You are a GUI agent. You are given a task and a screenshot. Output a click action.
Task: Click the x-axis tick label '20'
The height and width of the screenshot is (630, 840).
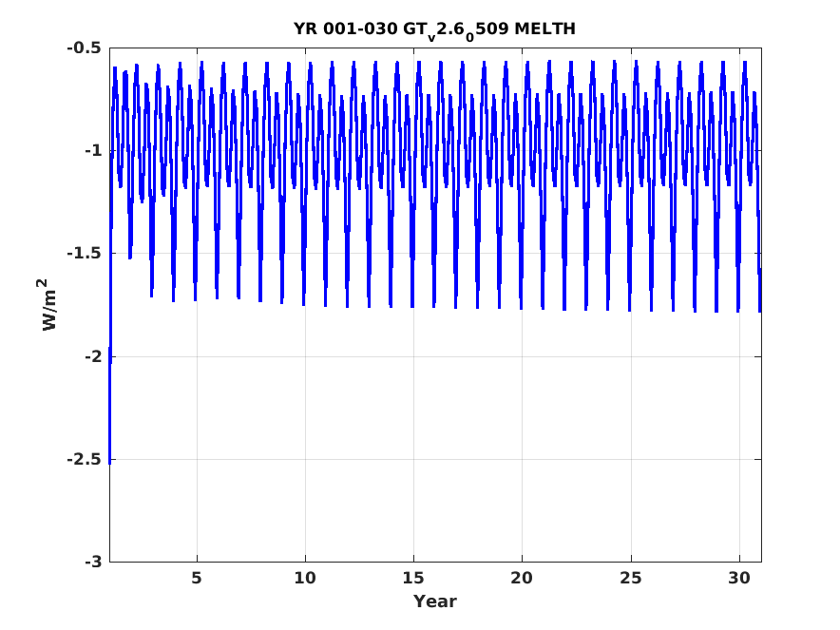pos(522,578)
